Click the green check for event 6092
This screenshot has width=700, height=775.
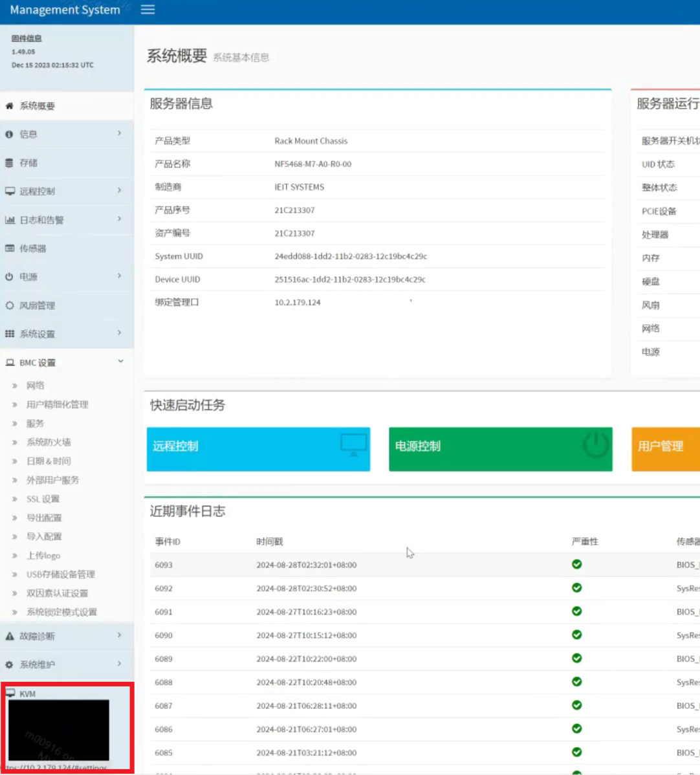pyautogui.click(x=576, y=587)
